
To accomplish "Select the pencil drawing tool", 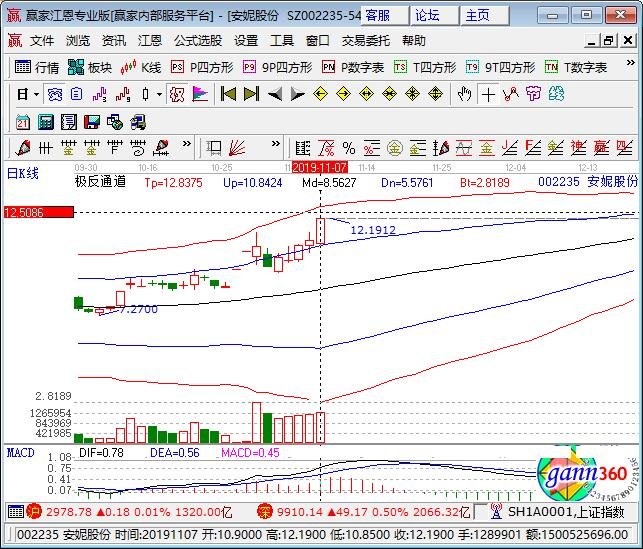I will pyautogui.click(x=23, y=148).
